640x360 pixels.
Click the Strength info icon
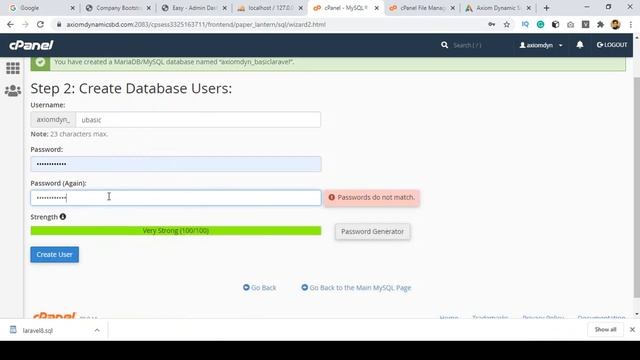[x=63, y=217]
